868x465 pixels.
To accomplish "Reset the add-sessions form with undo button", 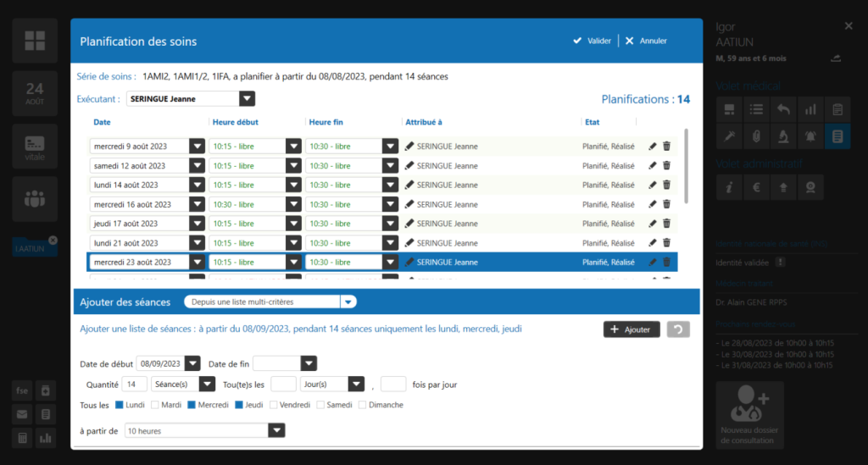I will pyautogui.click(x=678, y=329).
